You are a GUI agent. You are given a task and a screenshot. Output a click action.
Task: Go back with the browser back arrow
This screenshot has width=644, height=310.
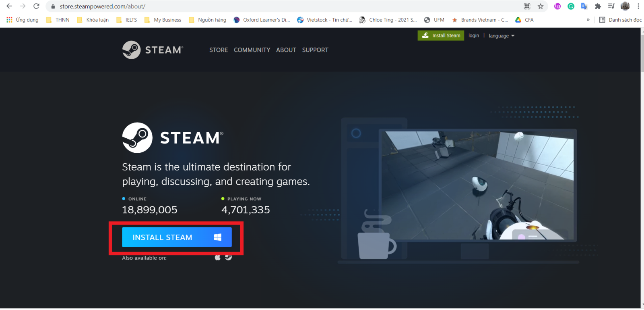tap(9, 6)
